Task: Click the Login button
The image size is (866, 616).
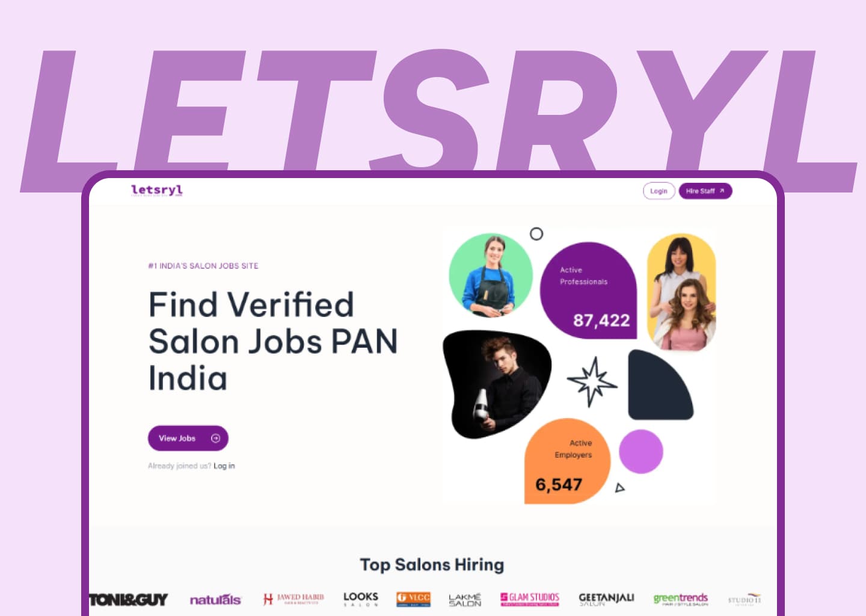Action: (659, 191)
